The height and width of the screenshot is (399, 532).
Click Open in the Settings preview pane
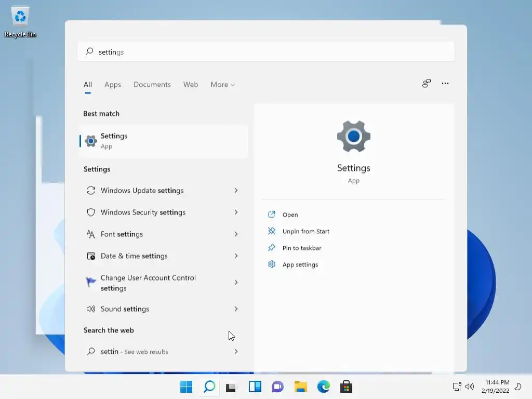[x=290, y=215]
